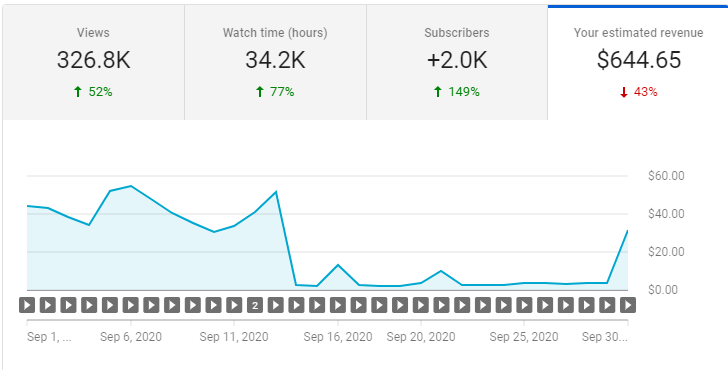Select the video marker right after the 2 badge
This screenshot has width=728, height=370.
(276, 305)
